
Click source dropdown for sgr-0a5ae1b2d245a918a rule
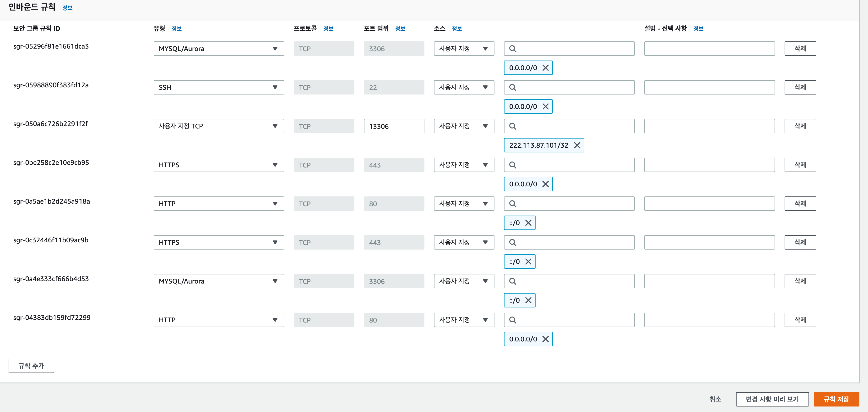[x=464, y=204]
